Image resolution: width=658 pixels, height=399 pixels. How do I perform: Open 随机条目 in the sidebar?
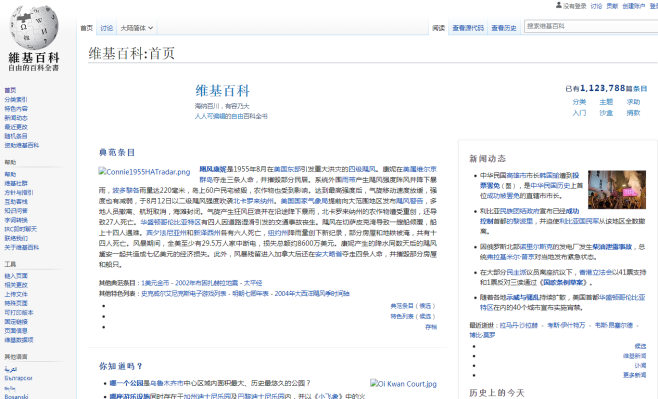16,136
